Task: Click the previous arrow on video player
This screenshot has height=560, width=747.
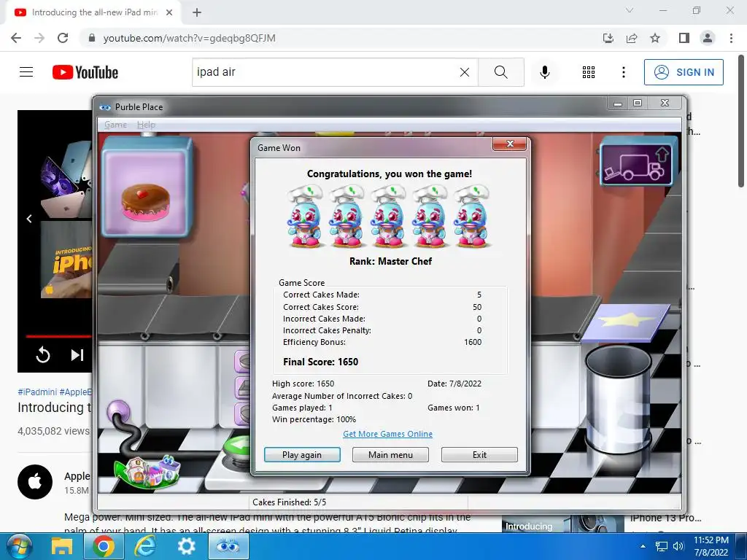Action: [x=29, y=219]
